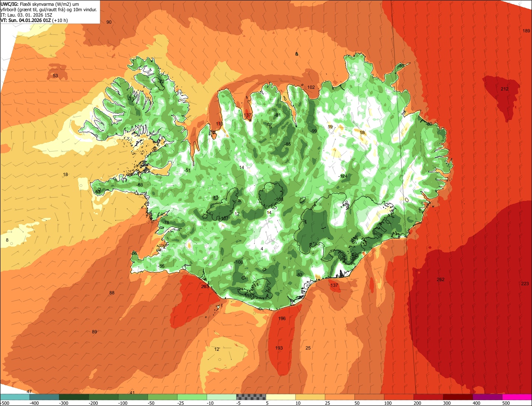
Task: Click the init time 'IT: Lau. 03. 01. 2026 15Z'
Action: click(x=27, y=15)
